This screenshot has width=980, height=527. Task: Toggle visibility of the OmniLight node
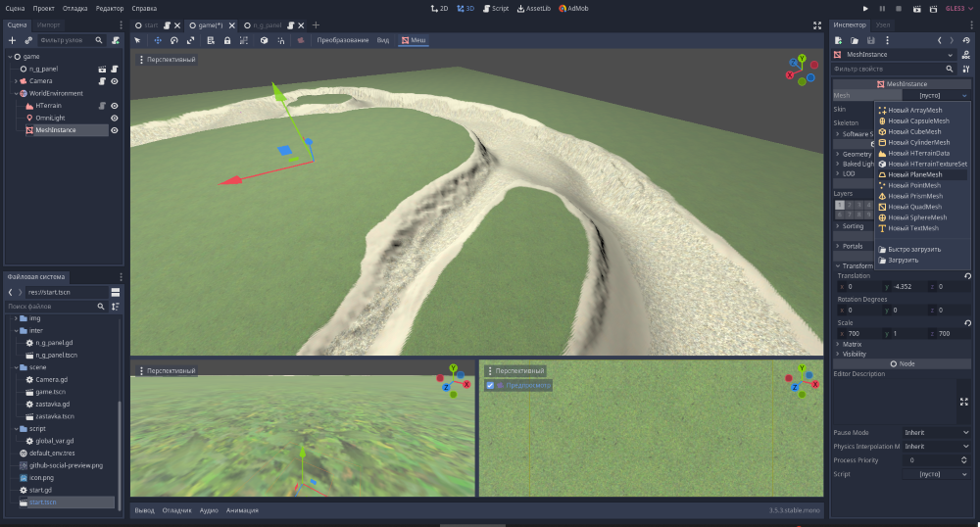115,118
